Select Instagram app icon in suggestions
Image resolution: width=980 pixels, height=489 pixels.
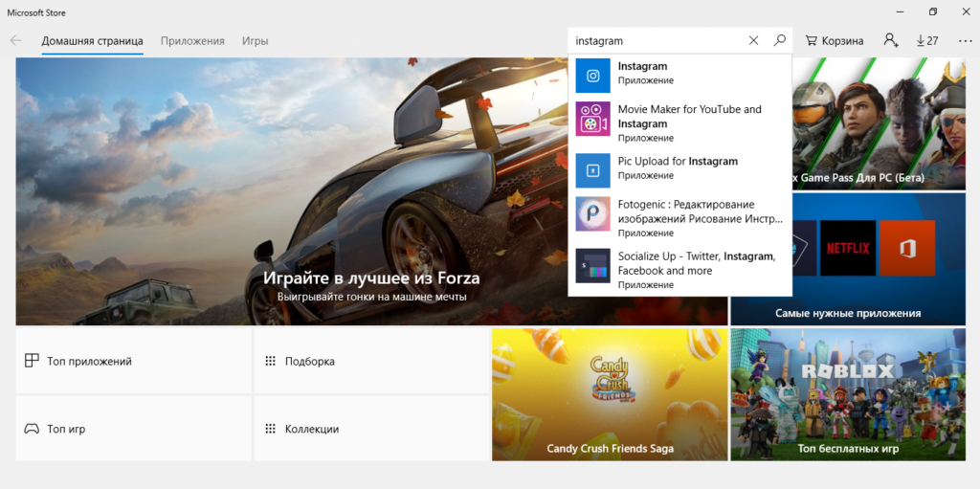click(x=592, y=76)
